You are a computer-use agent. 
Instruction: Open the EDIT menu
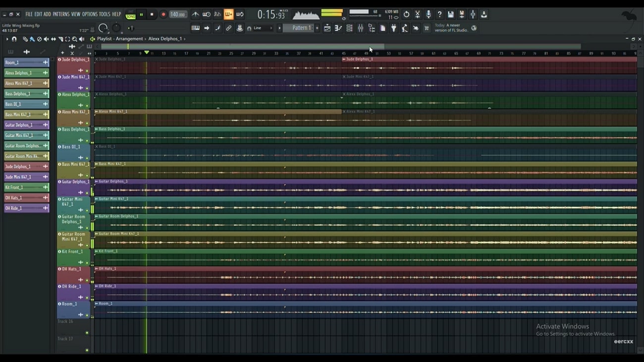[x=38, y=14]
